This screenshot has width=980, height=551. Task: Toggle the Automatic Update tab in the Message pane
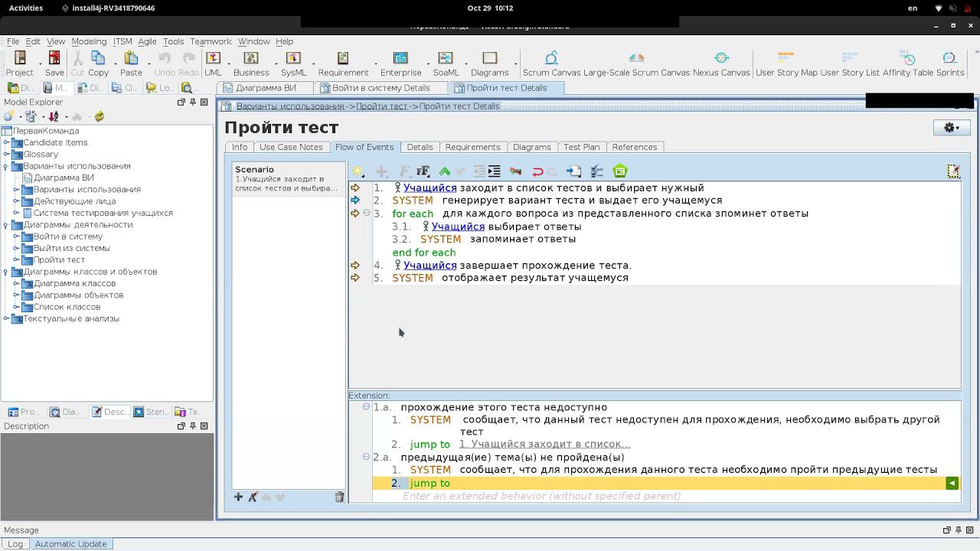(70, 543)
